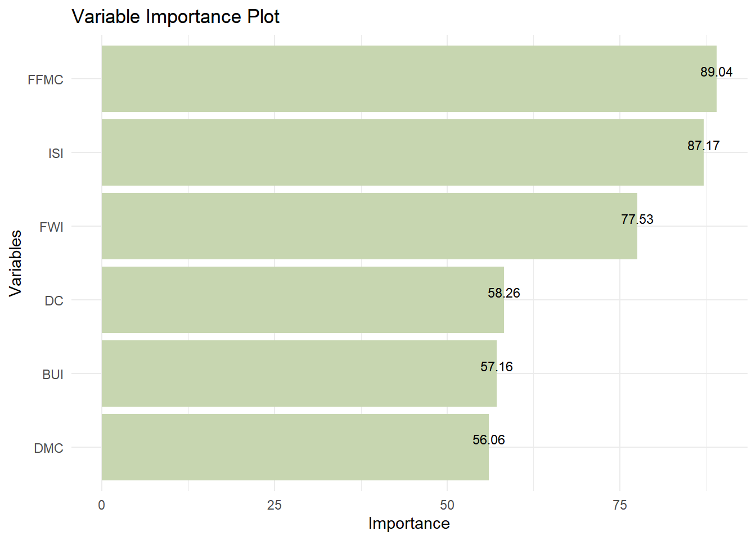Click the 75 tick label on x-axis
Image resolution: width=756 pixels, height=540 pixels.
point(619,505)
